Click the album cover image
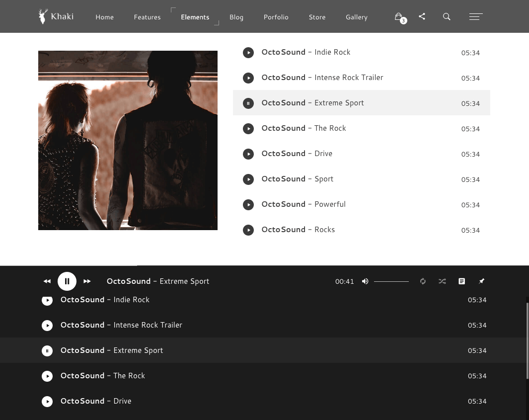The image size is (529, 420). coord(128,140)
